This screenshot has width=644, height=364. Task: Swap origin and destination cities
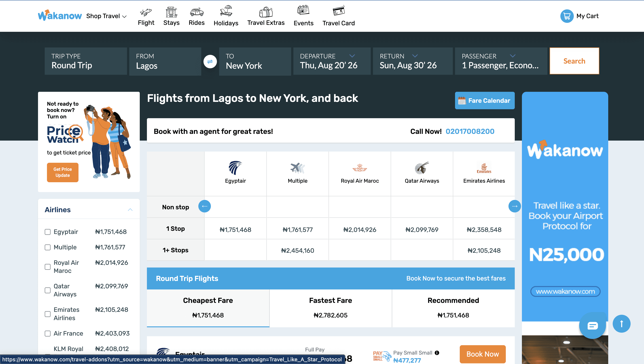pyautogui.click(x=210, y=61)
